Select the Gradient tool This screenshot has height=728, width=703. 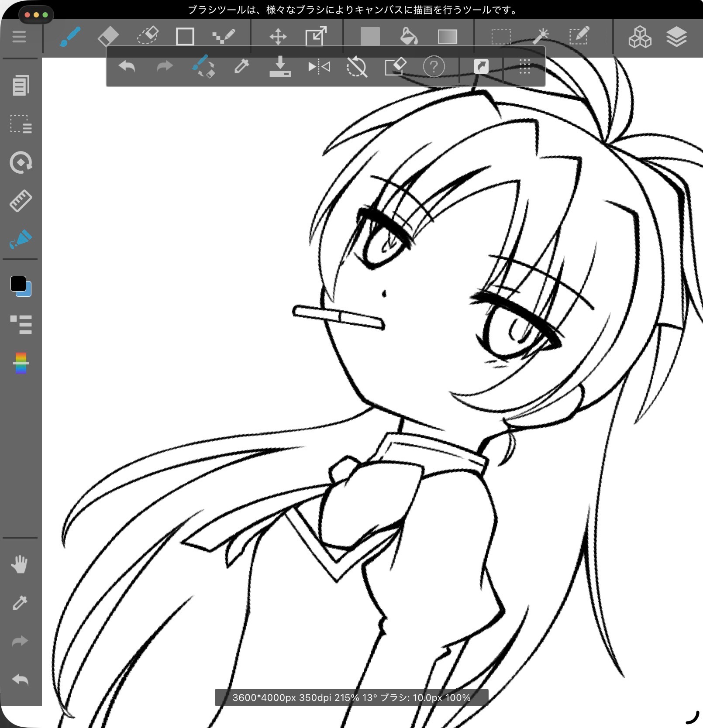pos(447,37)
